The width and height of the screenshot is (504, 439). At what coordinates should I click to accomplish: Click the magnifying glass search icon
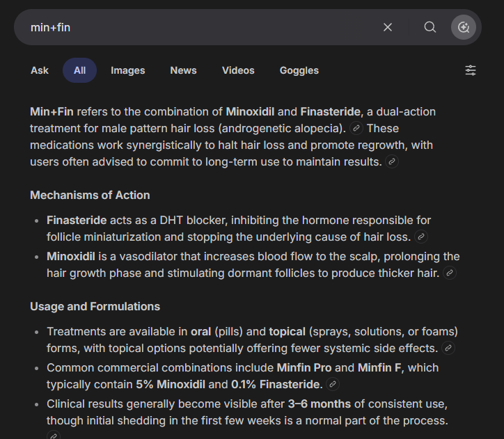pyautogui.click(x=430, y=27)
